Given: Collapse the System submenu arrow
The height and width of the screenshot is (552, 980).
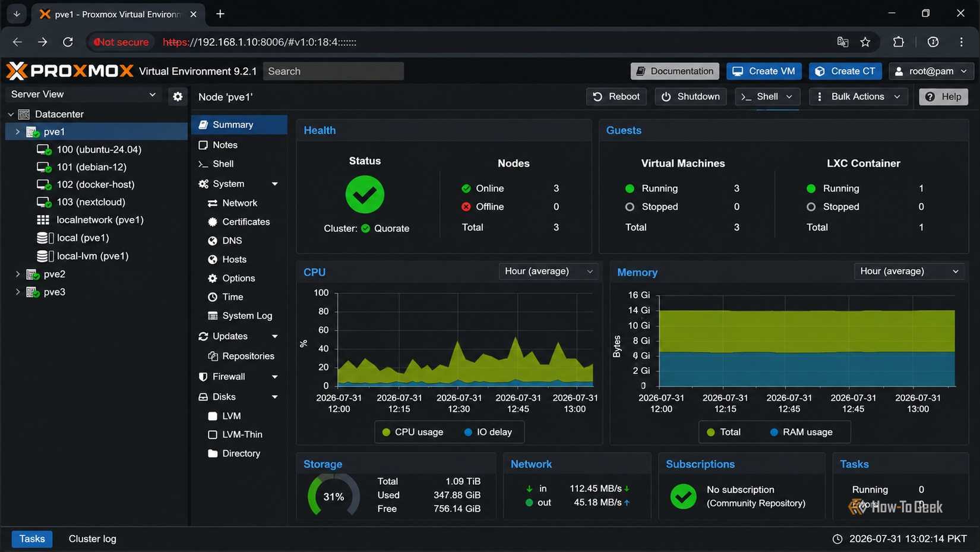Looking at the screenshot, I should tap(274, 184).
